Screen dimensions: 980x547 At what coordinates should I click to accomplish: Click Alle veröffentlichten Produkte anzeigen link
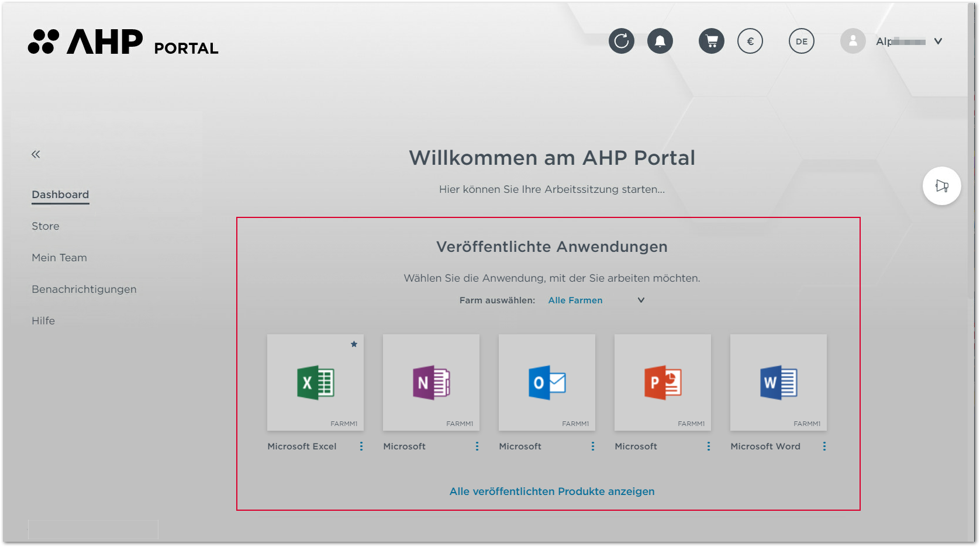[x=552, y=491]
